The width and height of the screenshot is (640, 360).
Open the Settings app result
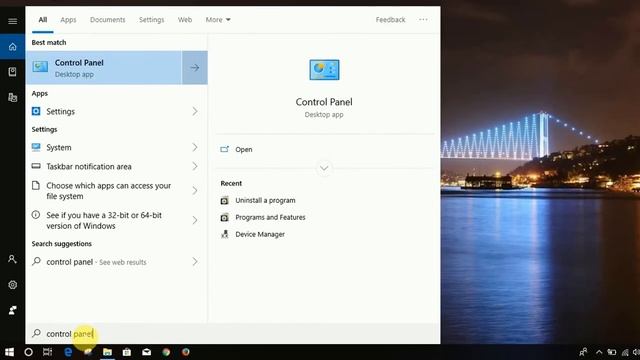click(x=116, y=111)
